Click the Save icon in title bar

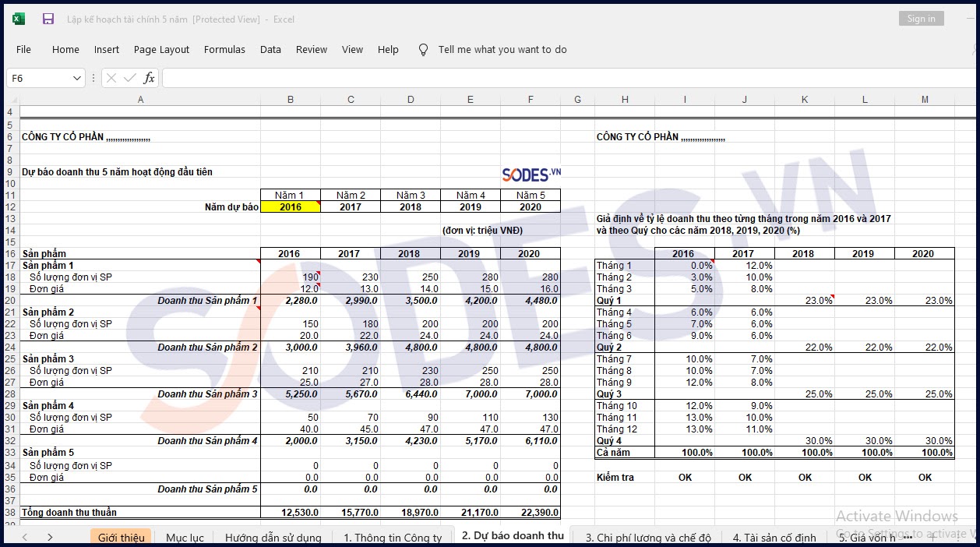tap(48, 19)
